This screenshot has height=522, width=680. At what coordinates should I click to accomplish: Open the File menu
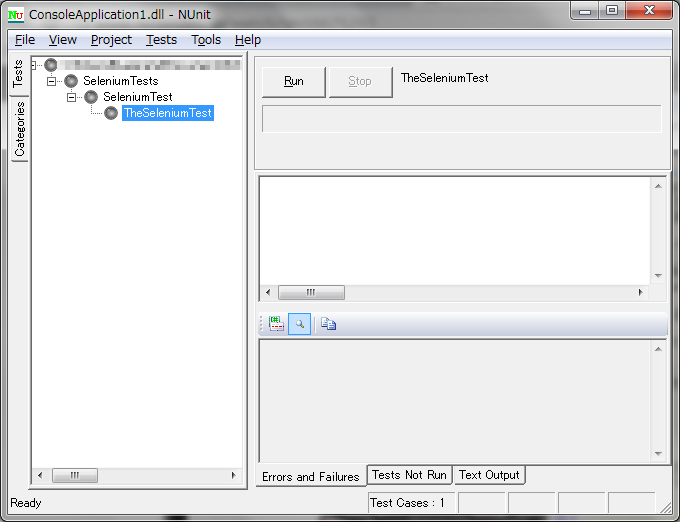click(25, 40)
